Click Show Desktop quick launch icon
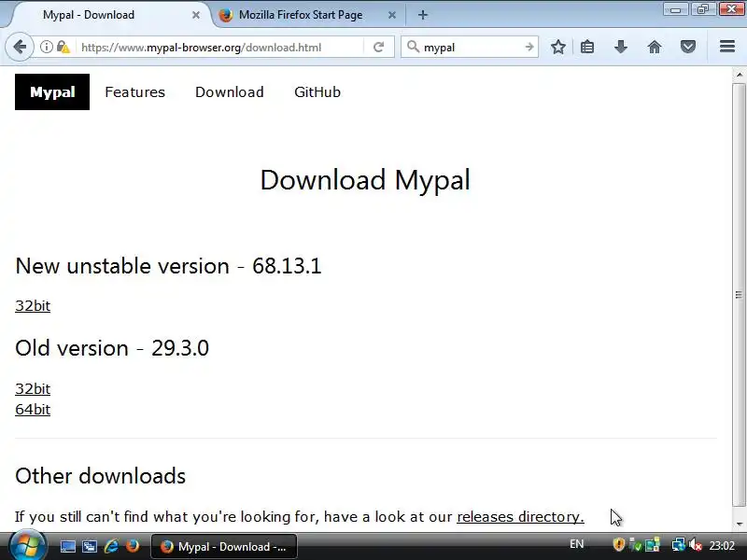Viewport: 747px width, 560px height. point(67,546)
